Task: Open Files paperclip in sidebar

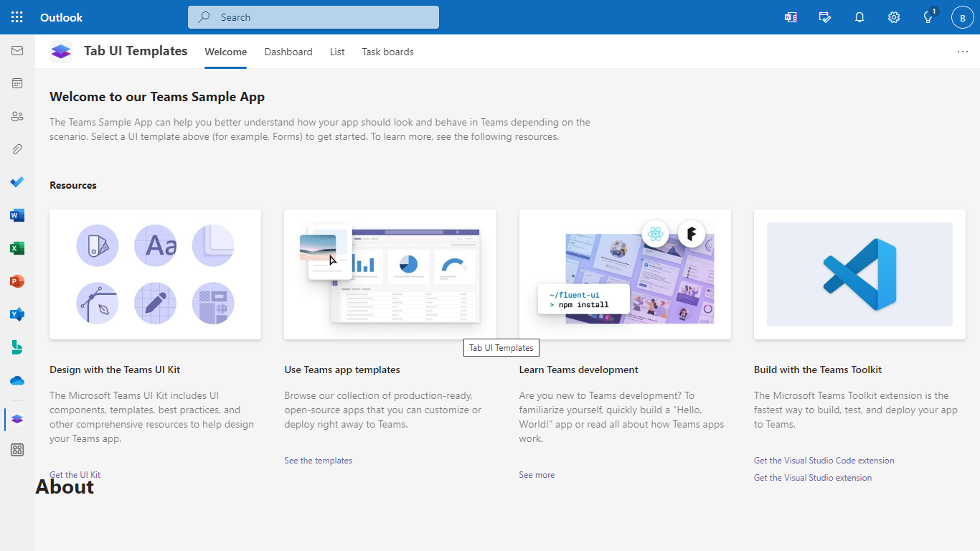Action: coord(17,149)
